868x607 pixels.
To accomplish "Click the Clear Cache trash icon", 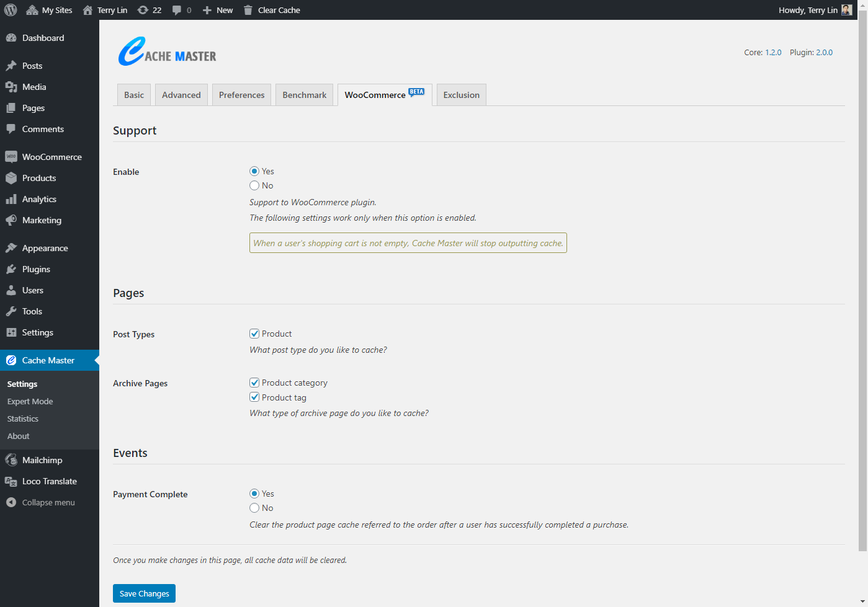I will click(248, 10).
